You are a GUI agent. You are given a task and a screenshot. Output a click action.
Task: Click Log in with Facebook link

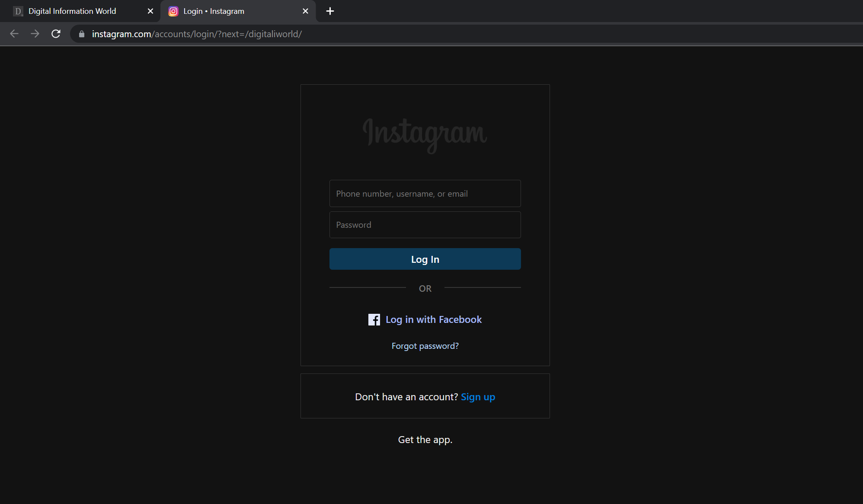tap(433, 319)
